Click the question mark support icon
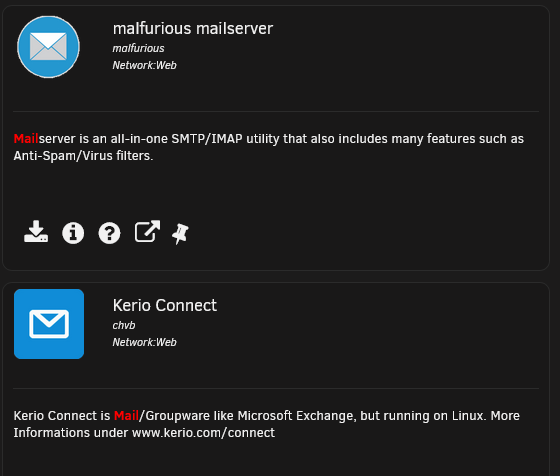560x476 pixels. point(109,233)
